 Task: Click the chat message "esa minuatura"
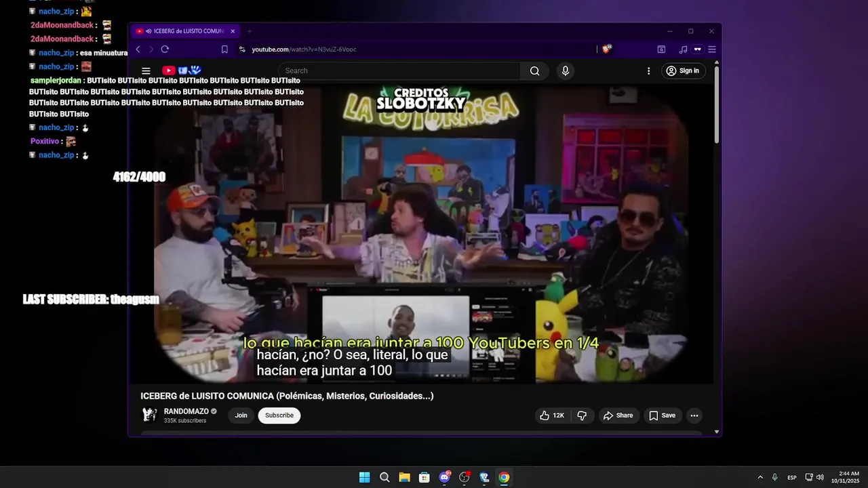(104, 53)
